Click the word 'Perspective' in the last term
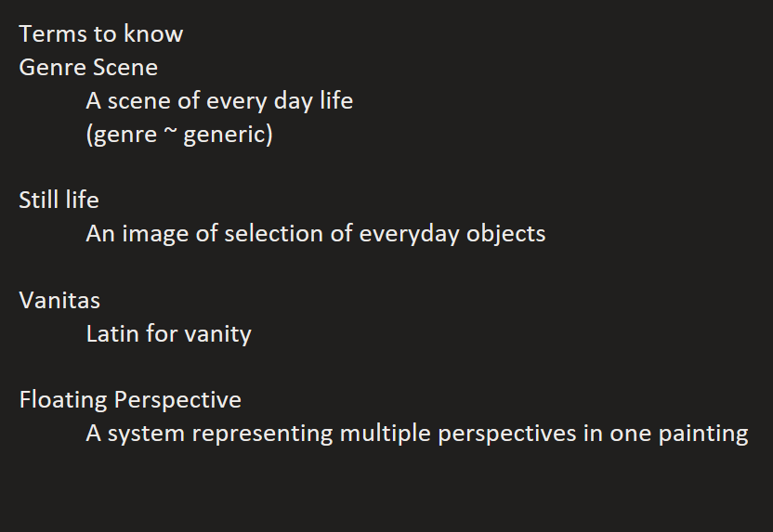773x532 pixels. [177, 400]
